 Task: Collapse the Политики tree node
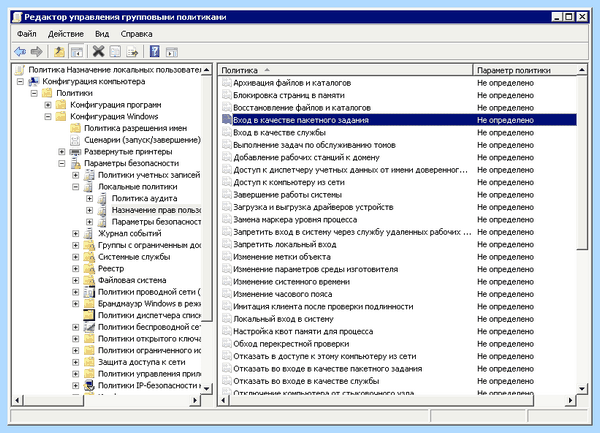[34, 93]
